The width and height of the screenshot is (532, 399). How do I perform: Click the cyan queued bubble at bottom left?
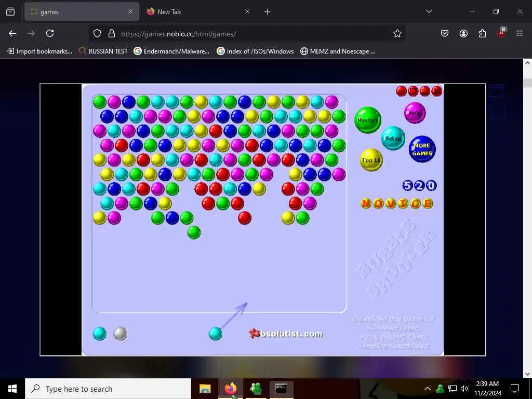pyautogui.click(x=99, y=334)
